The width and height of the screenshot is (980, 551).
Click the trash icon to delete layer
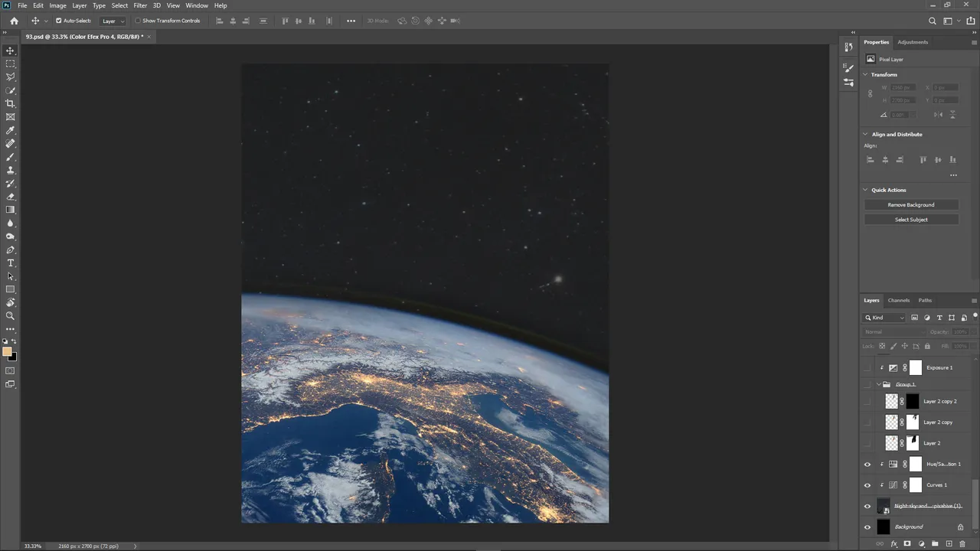click(962, 544)
